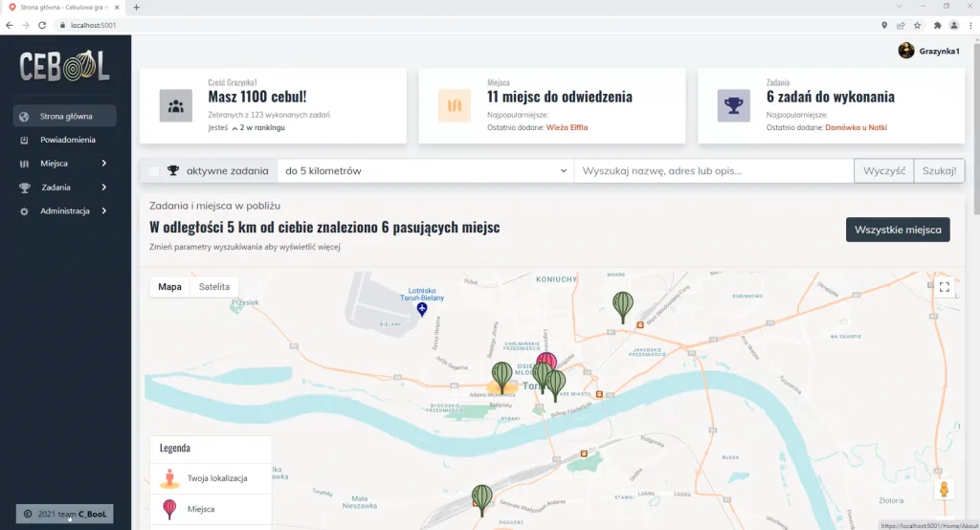Screen dimensions: 980x530
Task: Open Grazynka1 user avatar menu
Action: (x=928, y=51)
